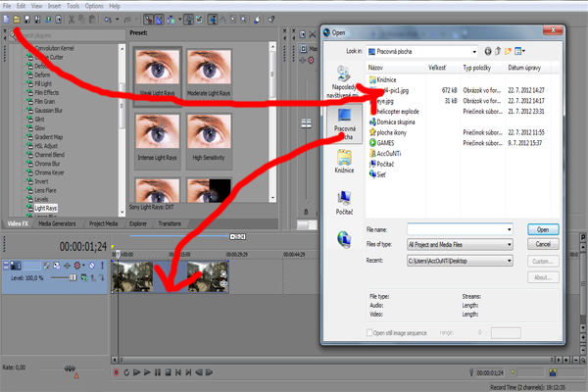The width and height of the screenshot is (588, 392).
Task: Click the New project toolbar icon
Action: 7,20
